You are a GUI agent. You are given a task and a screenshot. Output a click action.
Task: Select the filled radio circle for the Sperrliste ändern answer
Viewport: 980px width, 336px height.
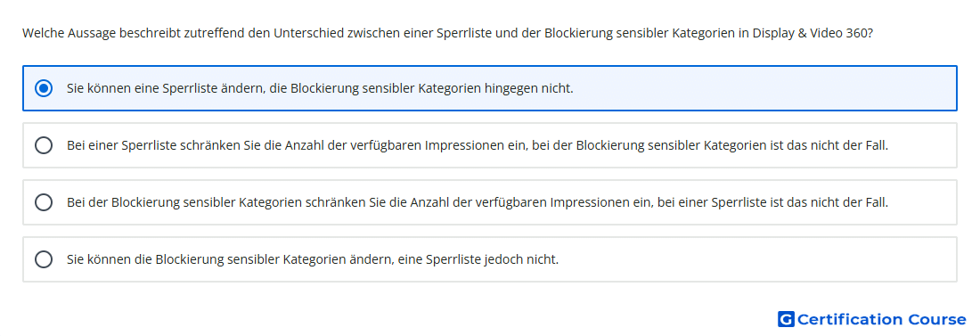[44, 88]
